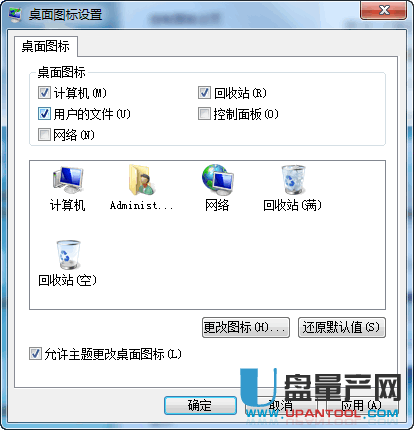Close the 桌面图标设置 dialog window

click(384, 11)
